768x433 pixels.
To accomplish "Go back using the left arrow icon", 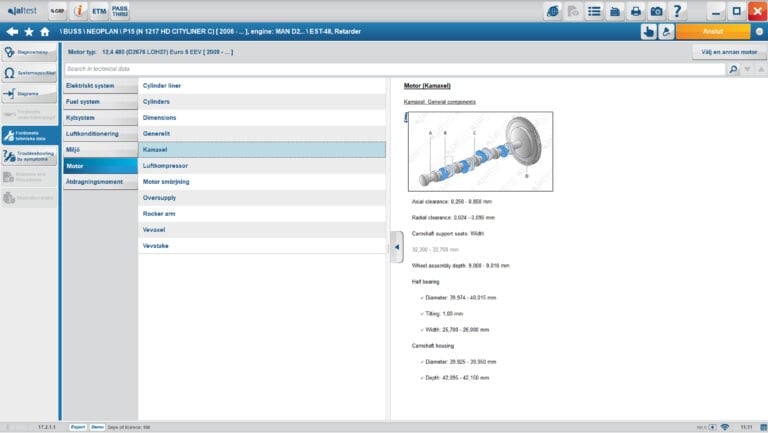I will pos(11,31).
